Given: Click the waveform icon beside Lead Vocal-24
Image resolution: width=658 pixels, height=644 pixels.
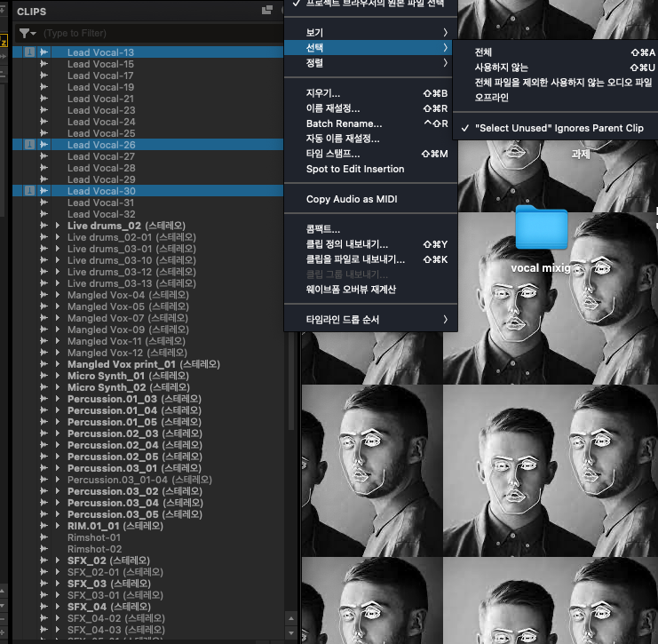Looking at the screenshot, I should (44, 122).
